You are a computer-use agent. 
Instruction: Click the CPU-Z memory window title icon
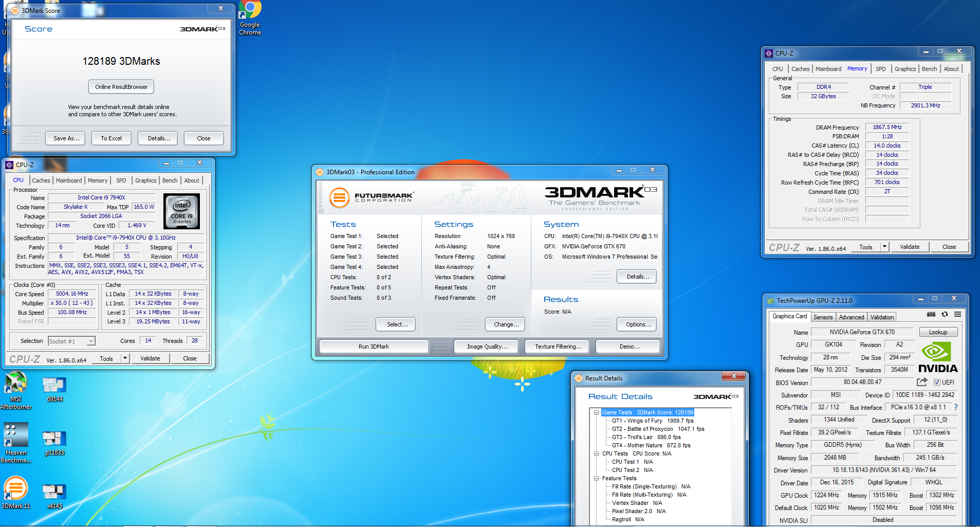769,53
